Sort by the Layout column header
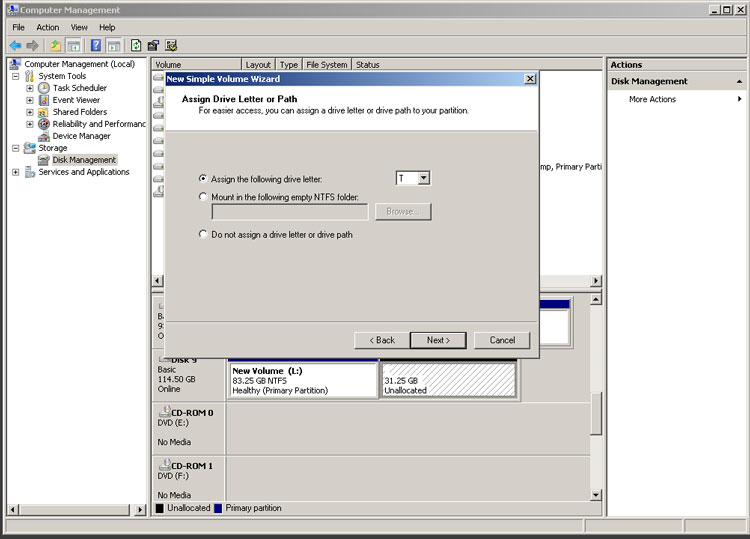The width and height of the screenshot is (750, 539). coord(258,65)
